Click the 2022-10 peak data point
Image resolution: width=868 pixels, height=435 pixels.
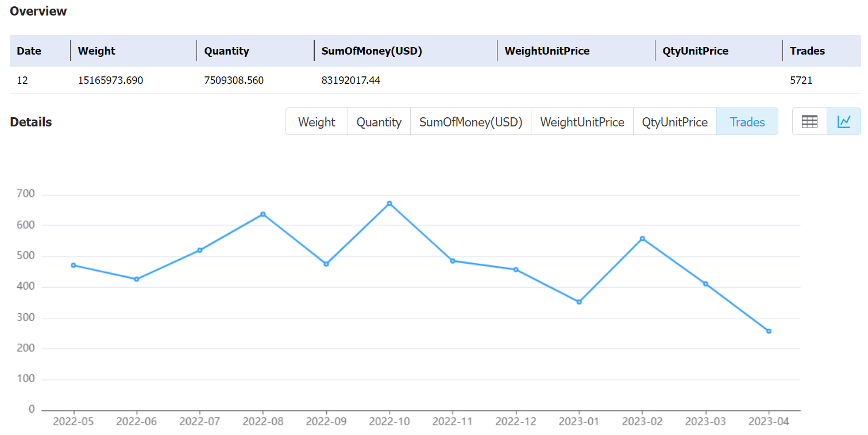point(389,203)
